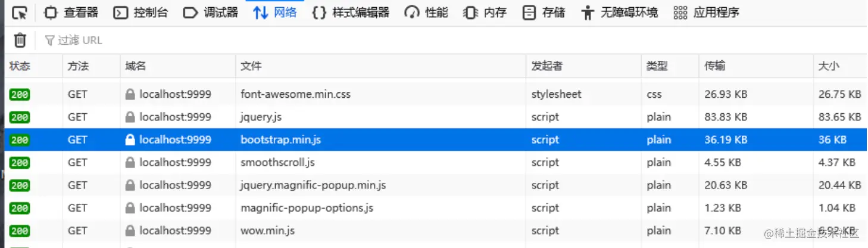
Task: Click the 200 status badge of jquery.js
Action: click(19, 117)
